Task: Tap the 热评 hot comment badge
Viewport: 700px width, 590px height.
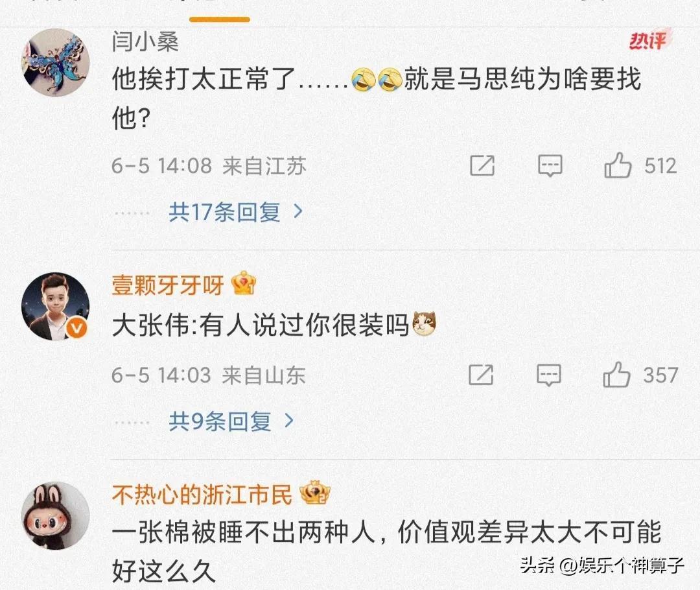Action: tap(649, 41)
